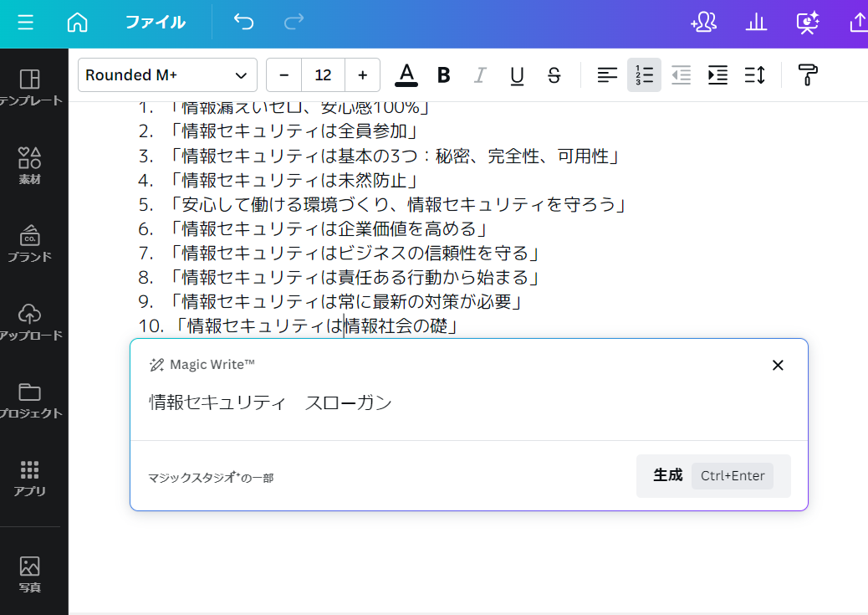This screenshot has width=868, height=615.
Task: Toggle underline formatting
Action: (x=517, y=74)
